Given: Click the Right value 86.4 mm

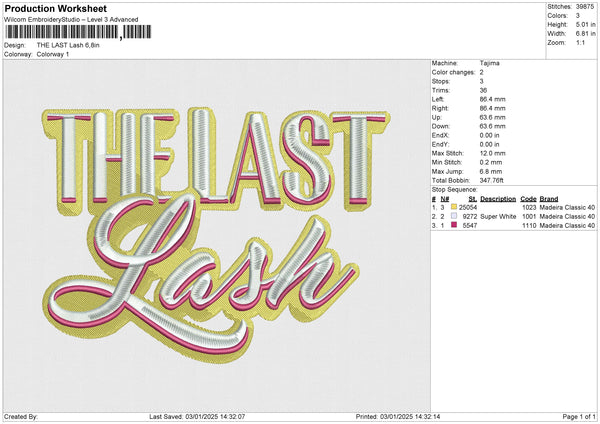Looking at the screenshot, I should [492, 108].
